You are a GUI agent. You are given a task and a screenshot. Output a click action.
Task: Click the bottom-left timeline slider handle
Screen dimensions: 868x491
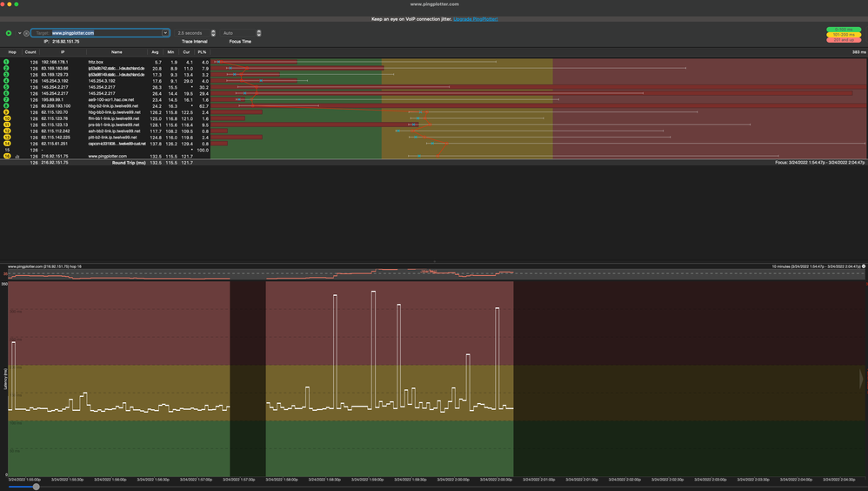[36, 487]
